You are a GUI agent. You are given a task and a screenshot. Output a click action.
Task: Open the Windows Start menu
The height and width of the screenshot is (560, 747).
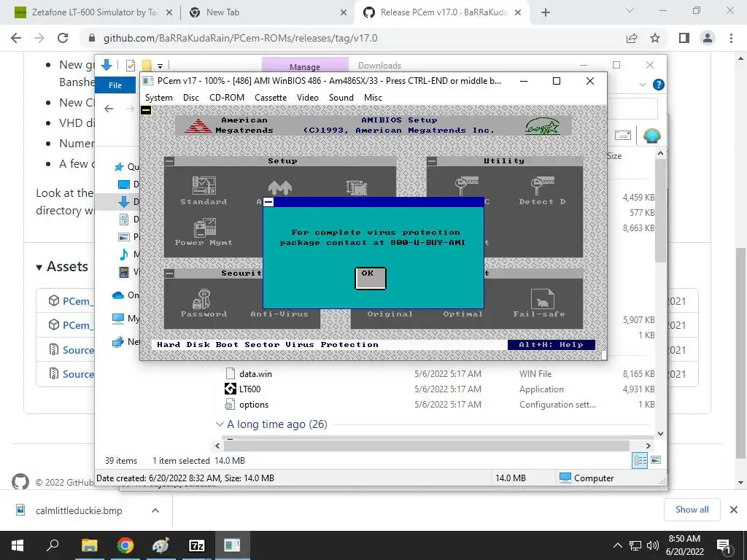(18, 545)
